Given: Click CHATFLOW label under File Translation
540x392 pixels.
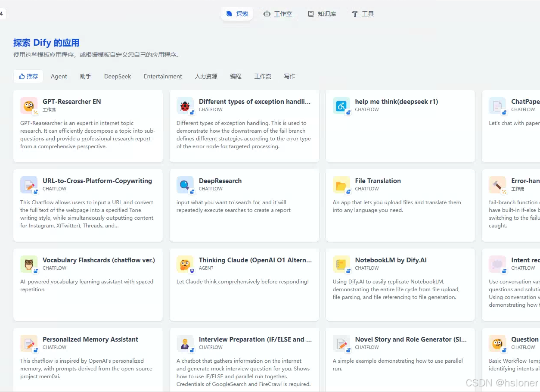Looking at the screenshot, I should 367,189.
